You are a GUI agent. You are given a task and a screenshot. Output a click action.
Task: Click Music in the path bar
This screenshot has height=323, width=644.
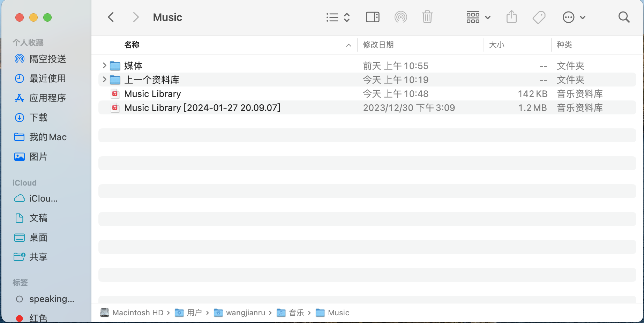[x=338, y=313]
